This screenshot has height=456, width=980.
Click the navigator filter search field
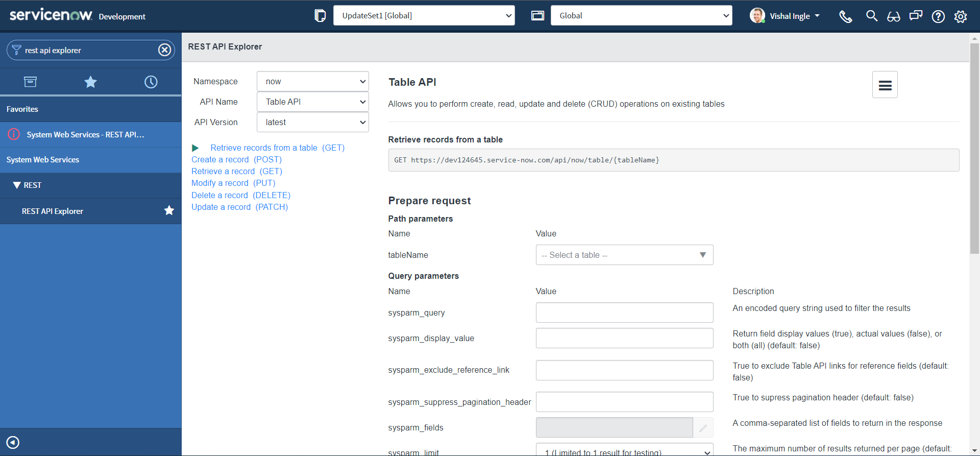90,50
